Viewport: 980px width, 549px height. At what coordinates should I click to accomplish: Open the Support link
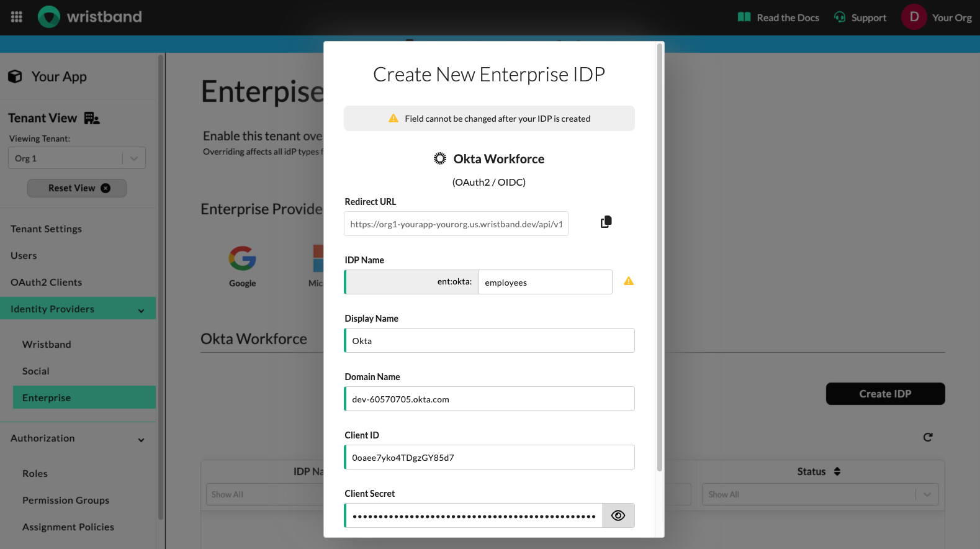point(860,17)
